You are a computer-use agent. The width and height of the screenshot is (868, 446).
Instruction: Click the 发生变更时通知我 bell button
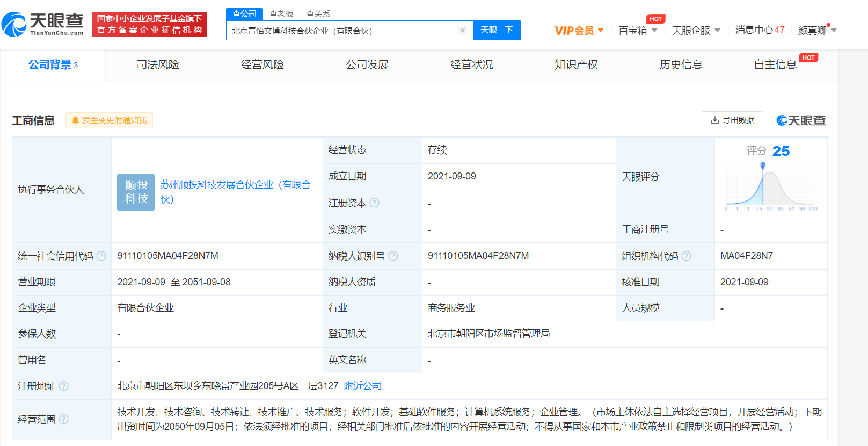(x=109, y=120)
